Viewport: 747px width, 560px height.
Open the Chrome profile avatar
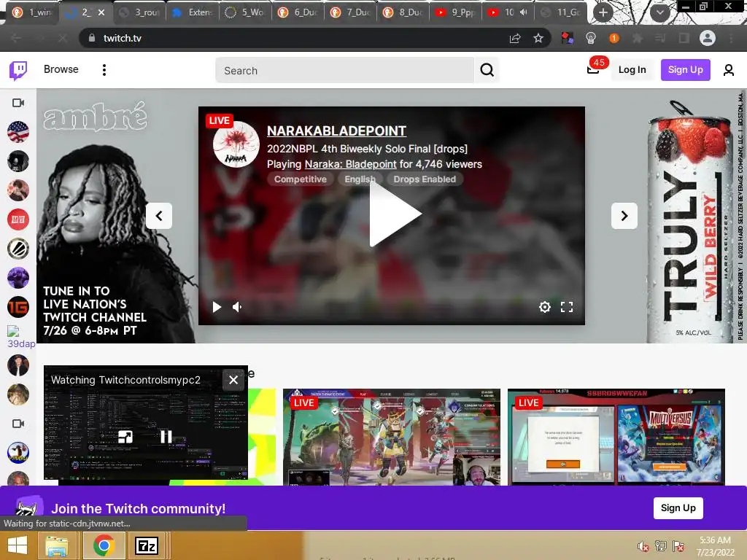708,38
